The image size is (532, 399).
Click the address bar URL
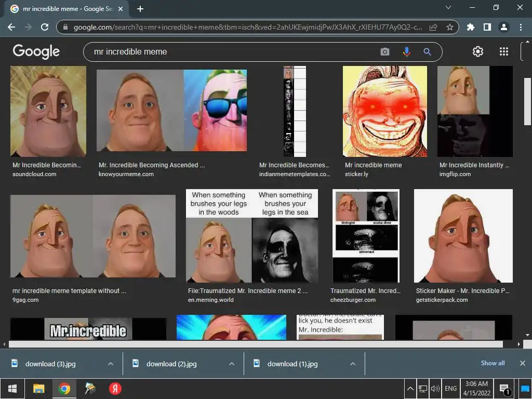248,27
